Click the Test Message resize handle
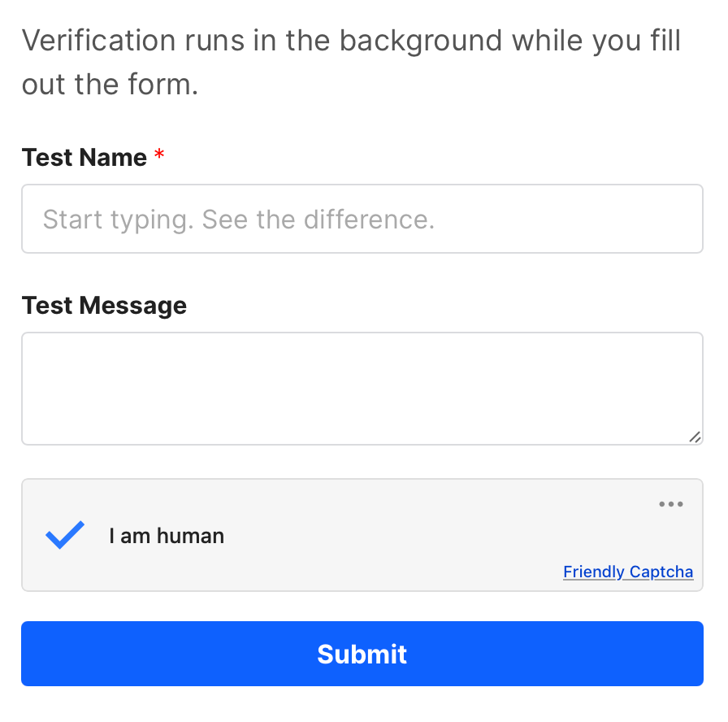This screenshot has height=722, width=728. [x=695, y=437]
